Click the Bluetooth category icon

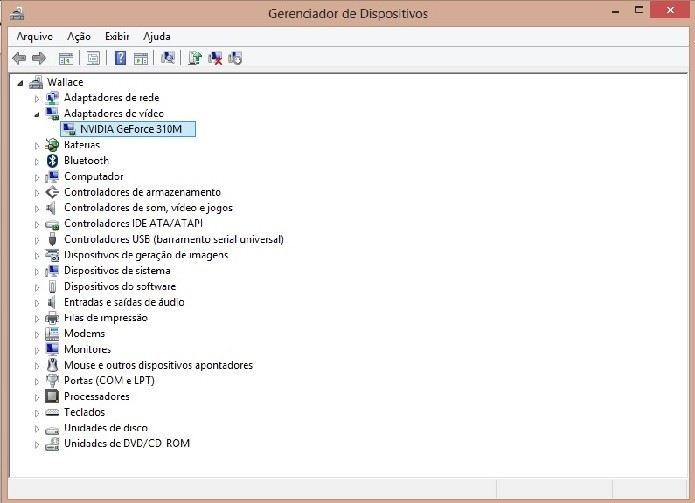click(52, 160)
